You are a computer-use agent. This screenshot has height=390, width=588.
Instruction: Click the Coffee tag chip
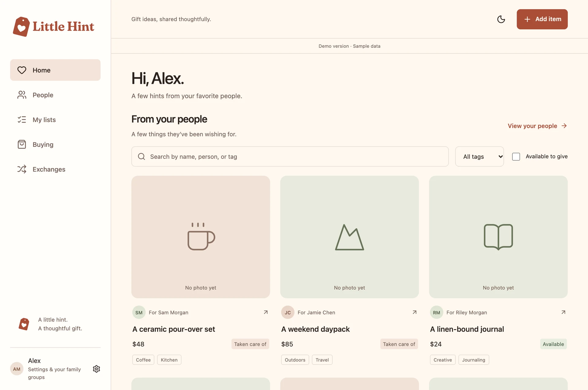click(x=143, y=360)
